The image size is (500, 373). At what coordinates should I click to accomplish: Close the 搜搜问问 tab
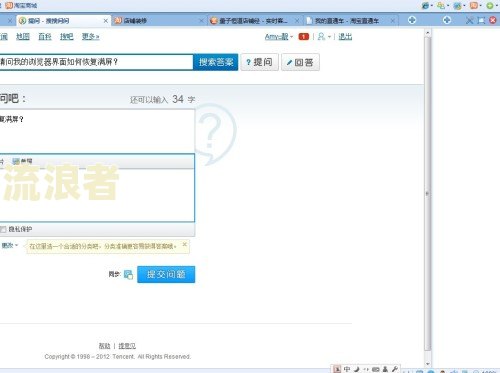[106, 21]
